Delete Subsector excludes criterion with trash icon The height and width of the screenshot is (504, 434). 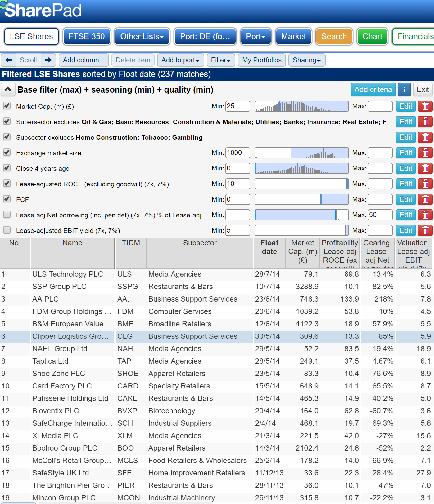point(425,137)
